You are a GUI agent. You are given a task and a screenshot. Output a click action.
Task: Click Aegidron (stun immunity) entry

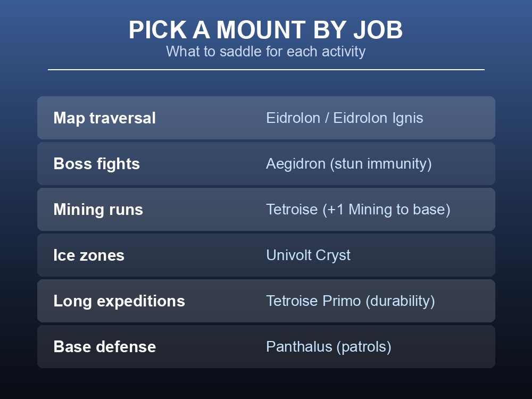pyautogui.click(x=349, y=164)
